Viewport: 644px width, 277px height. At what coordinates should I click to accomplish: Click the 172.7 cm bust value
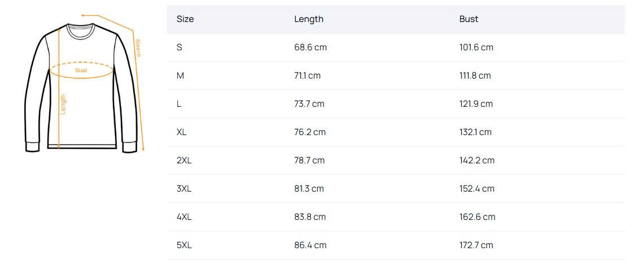pos(476,245)
